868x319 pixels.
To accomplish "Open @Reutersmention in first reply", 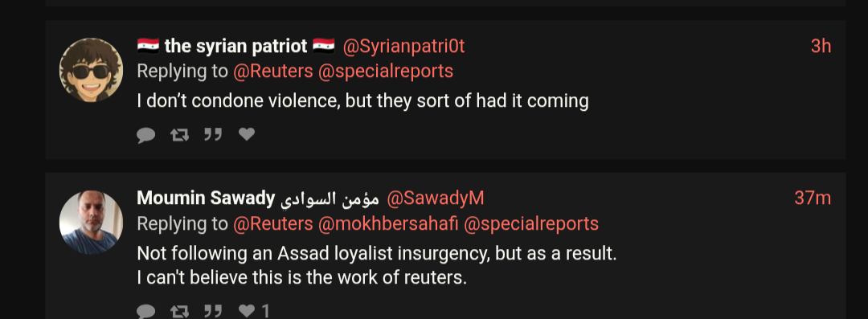I will coord(273,71).
